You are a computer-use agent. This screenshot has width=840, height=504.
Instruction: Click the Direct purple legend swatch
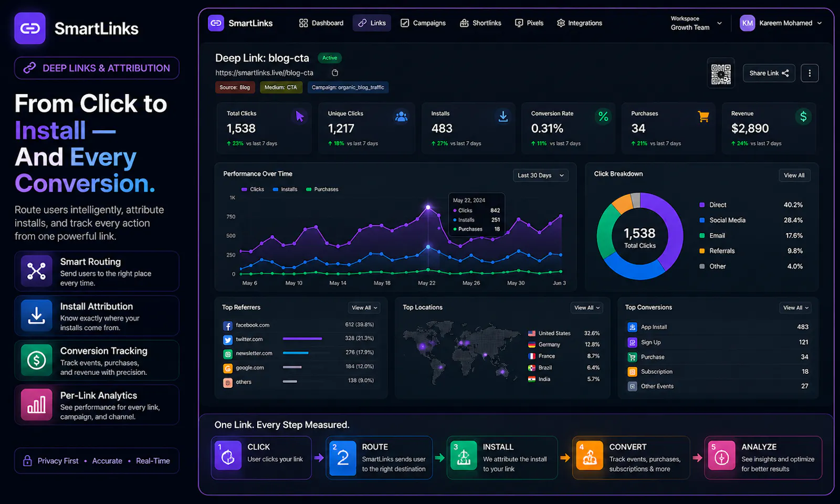coord(702,205)
